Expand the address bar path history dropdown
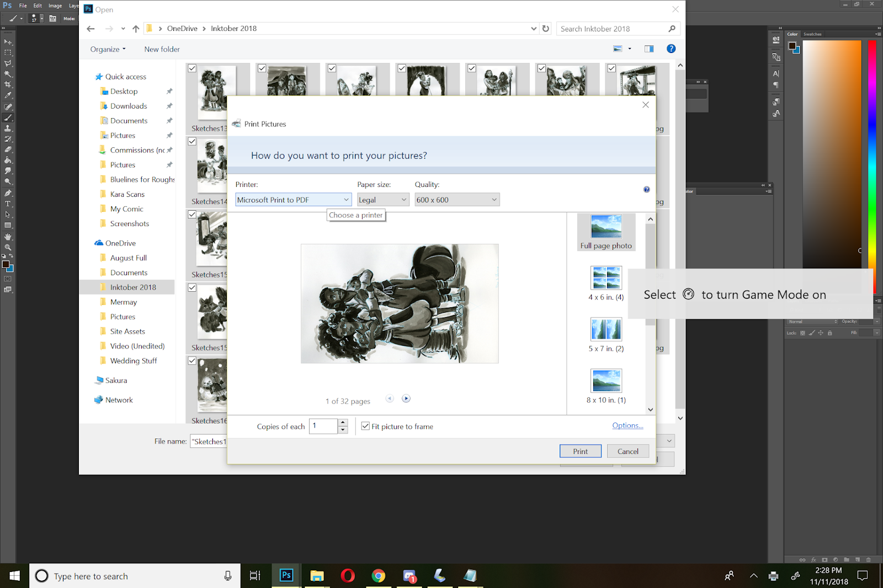The image size is (883, 588). tap(534, 29)
